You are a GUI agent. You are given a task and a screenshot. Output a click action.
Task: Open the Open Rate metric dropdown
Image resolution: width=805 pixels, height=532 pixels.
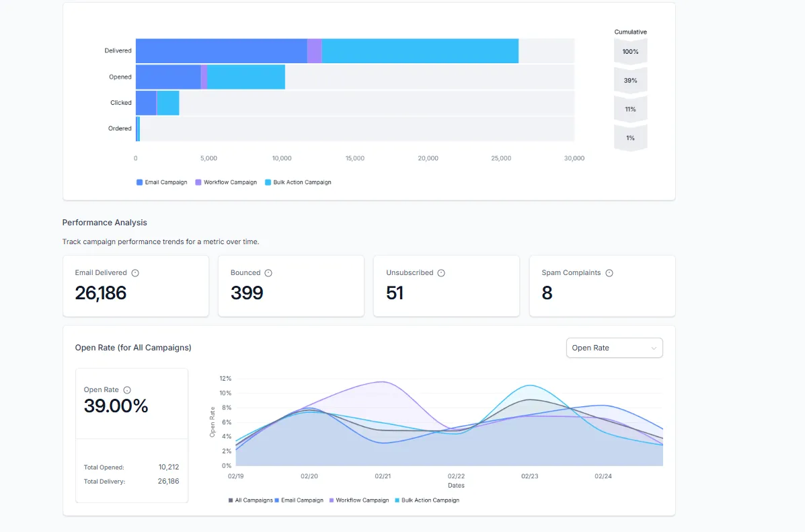click(614, 348)
